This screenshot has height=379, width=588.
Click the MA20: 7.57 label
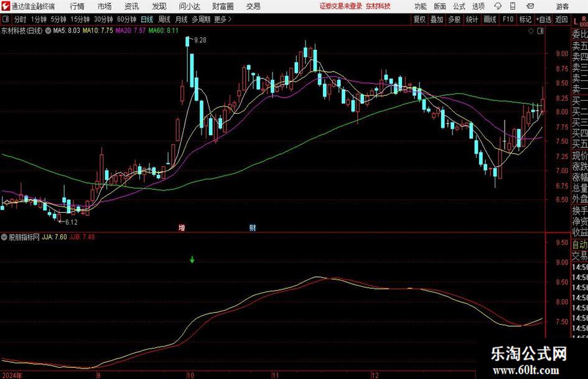pyautogui.click(x=130, y=30)
